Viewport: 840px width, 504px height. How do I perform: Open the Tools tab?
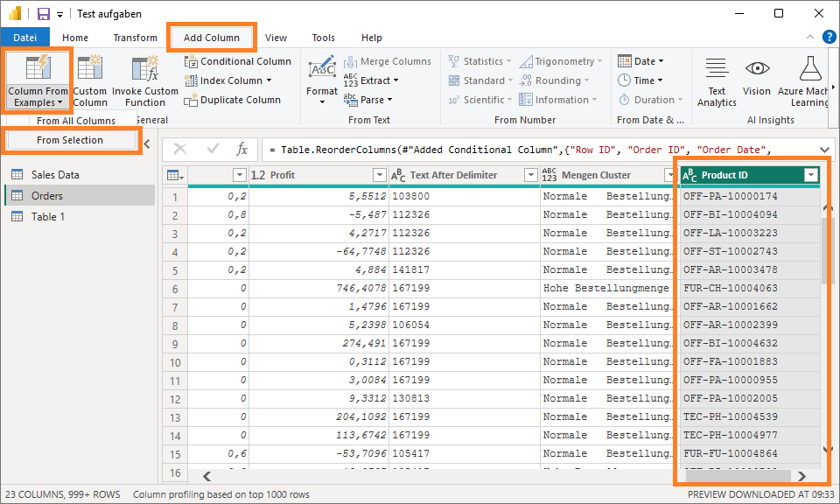[x=324, y=38]
